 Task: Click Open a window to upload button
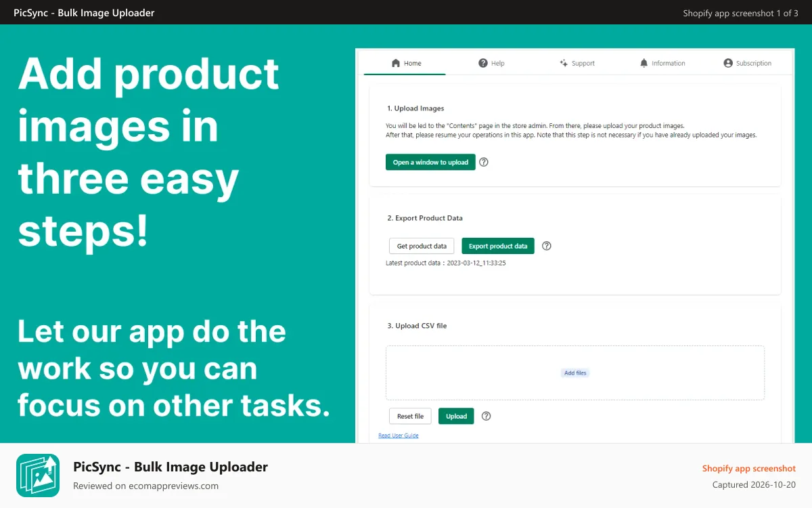(x=430, y=163)
